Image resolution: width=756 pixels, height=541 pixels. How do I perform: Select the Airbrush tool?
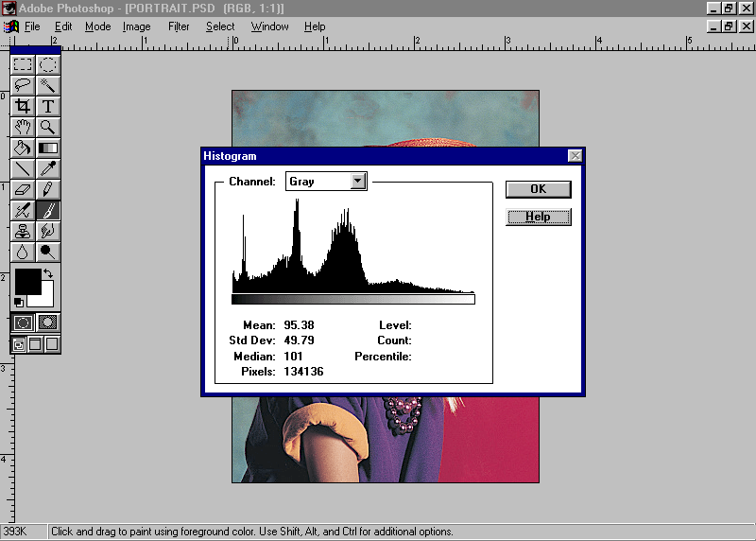pyautogui.click(x=23, y=210)
